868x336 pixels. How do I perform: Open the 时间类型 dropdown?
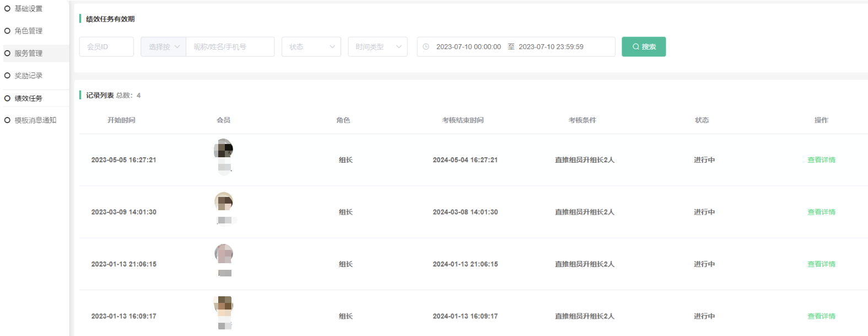378,47
